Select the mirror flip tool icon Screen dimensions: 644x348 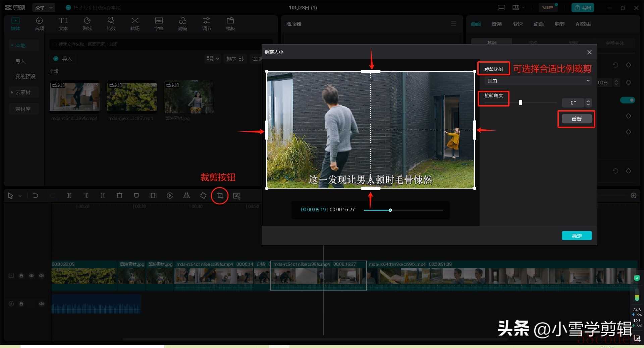(x=186, y=196)
